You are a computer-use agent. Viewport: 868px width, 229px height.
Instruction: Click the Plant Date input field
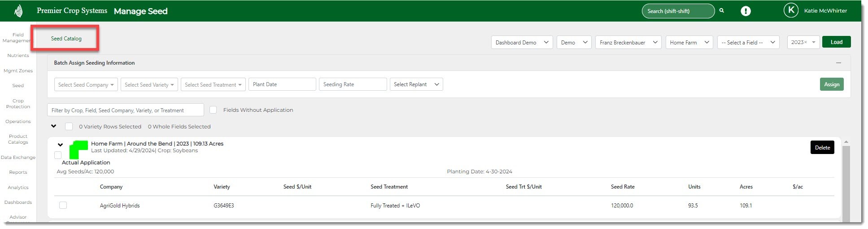282,84
